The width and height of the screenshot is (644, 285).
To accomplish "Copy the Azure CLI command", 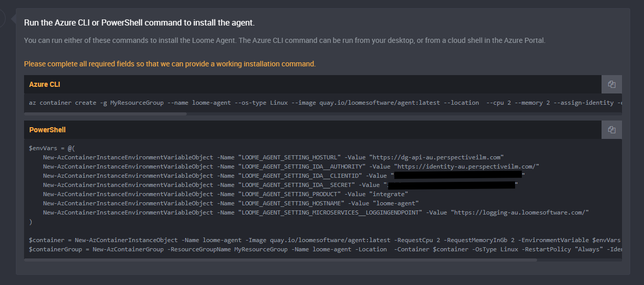I will coord(611,84).
